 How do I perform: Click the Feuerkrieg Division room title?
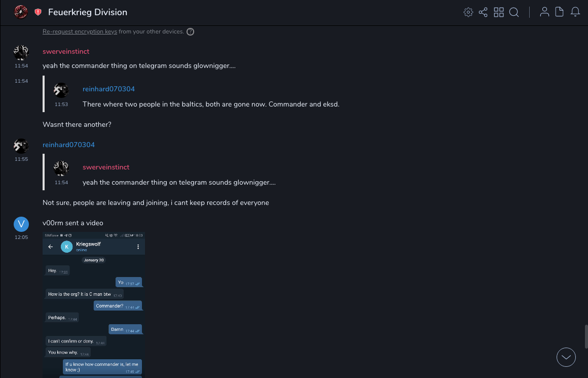pos(88,12)
